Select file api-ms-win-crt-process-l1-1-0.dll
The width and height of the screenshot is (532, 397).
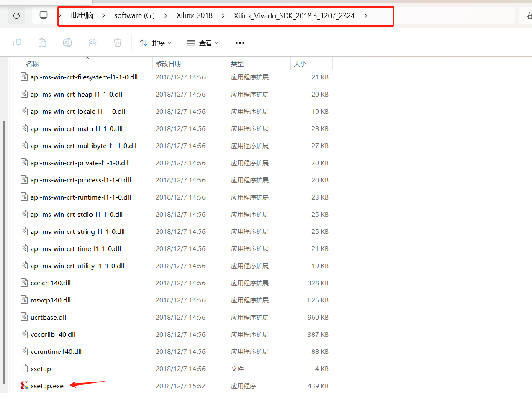(x=81, y=180)
